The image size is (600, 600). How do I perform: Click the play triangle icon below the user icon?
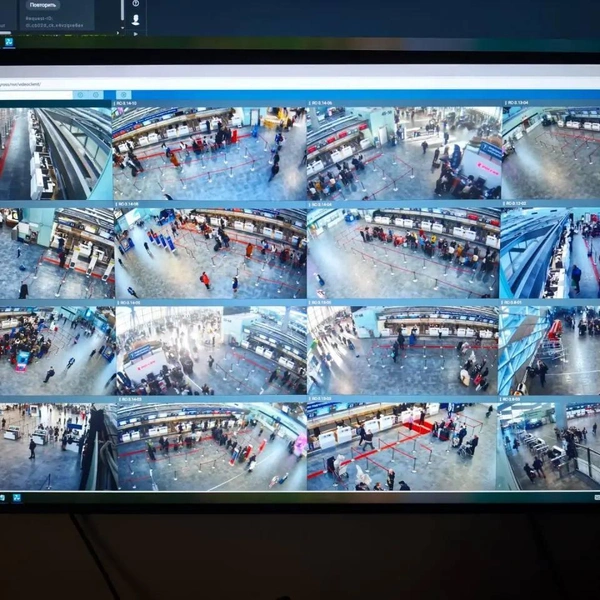coord(135,34)
